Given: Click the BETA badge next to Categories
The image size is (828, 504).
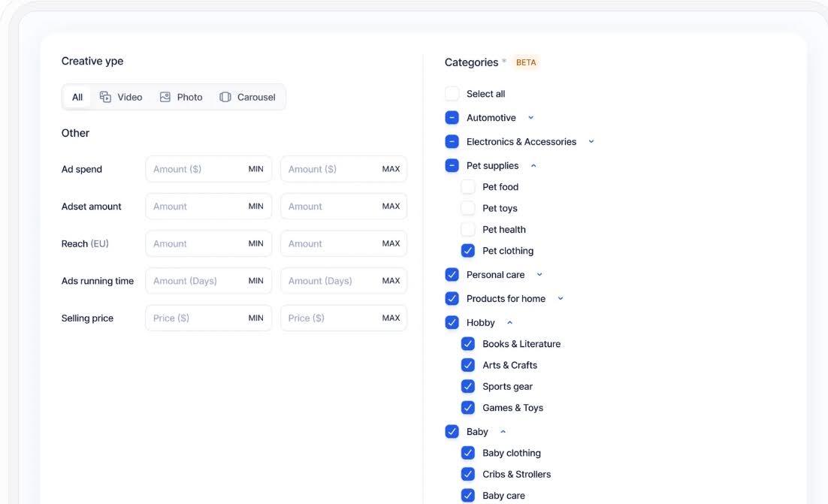Looking at the screenshot, I should [526, 62].
